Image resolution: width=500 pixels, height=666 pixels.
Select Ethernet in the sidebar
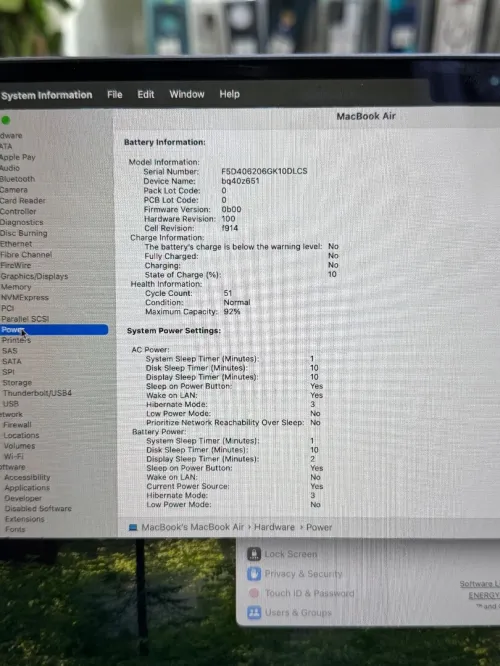(16, 244)
